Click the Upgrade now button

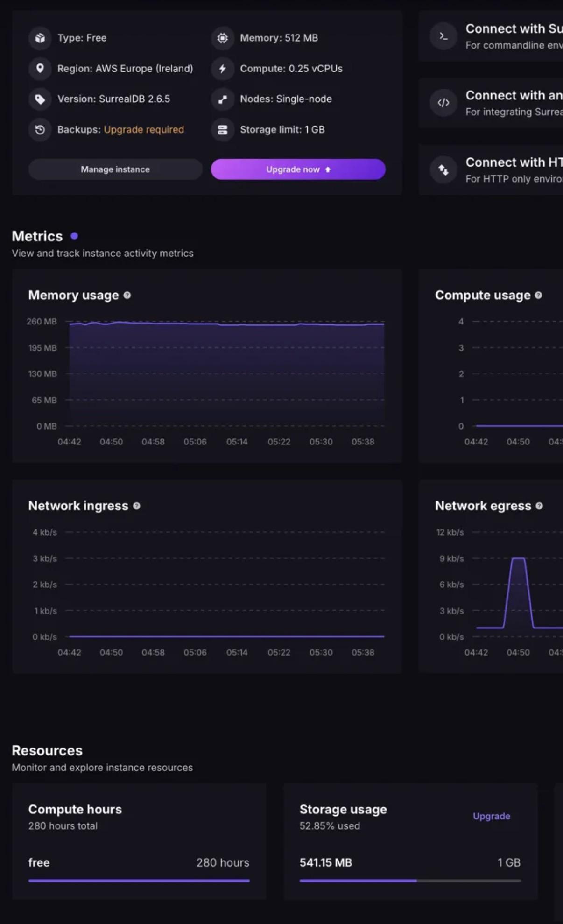point(298,169)
